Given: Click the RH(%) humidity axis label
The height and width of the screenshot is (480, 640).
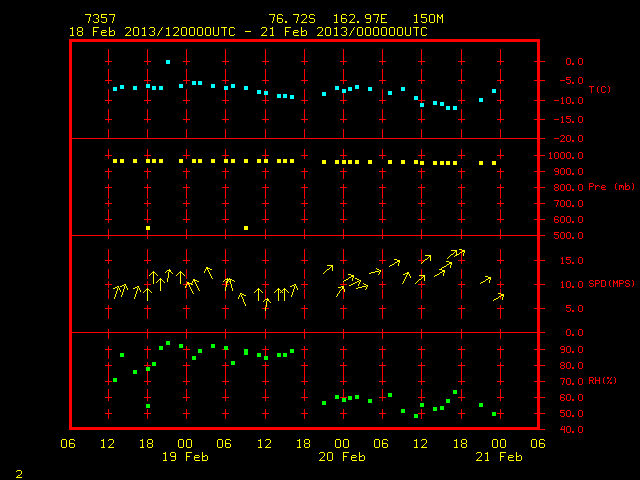Looking at the screenshot, I should (x=602, y=381).
